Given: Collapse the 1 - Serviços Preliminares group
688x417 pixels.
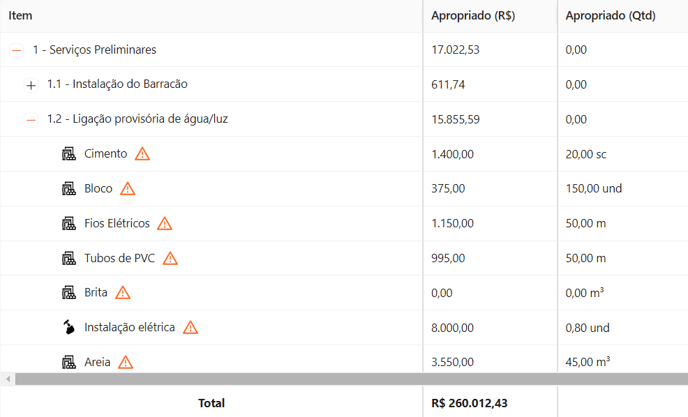Looking at the screenshot, I should [16, 50].
